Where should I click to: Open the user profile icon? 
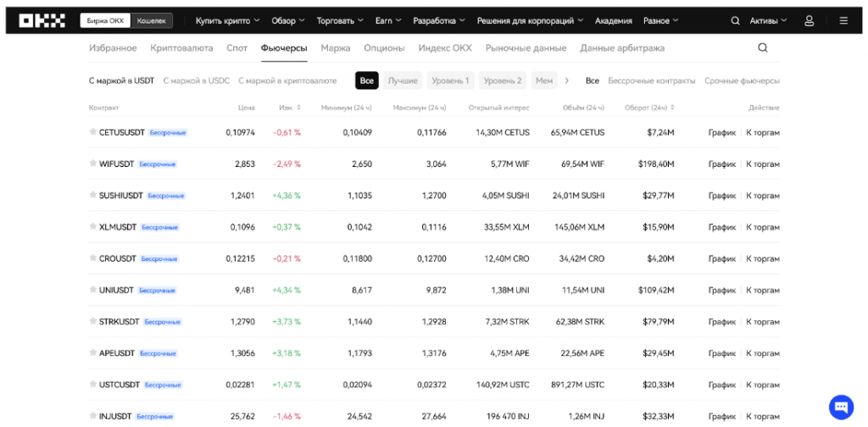(x=809, y=20)
